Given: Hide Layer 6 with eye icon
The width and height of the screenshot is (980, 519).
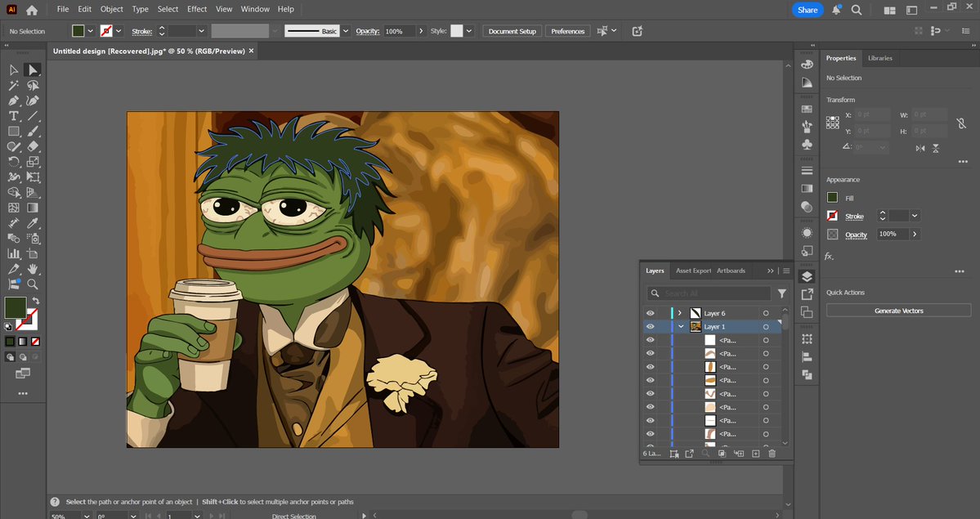Looking at the screenshot, I should point(650,313).
